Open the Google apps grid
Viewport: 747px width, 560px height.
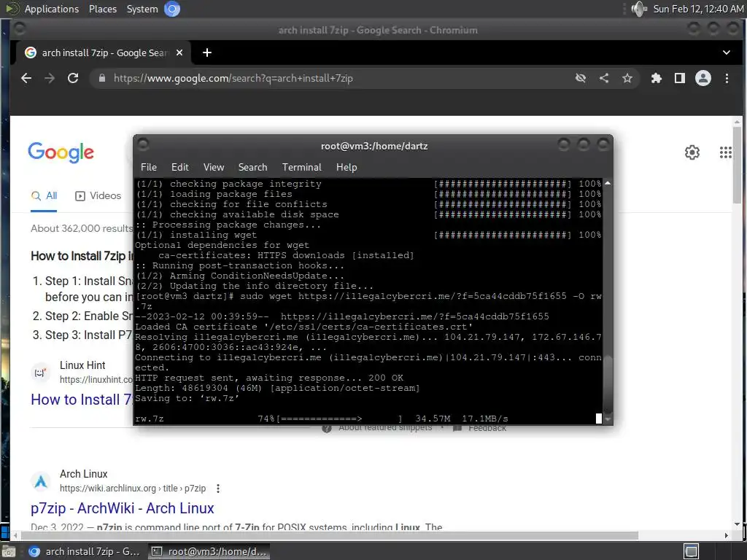[726, 152]
